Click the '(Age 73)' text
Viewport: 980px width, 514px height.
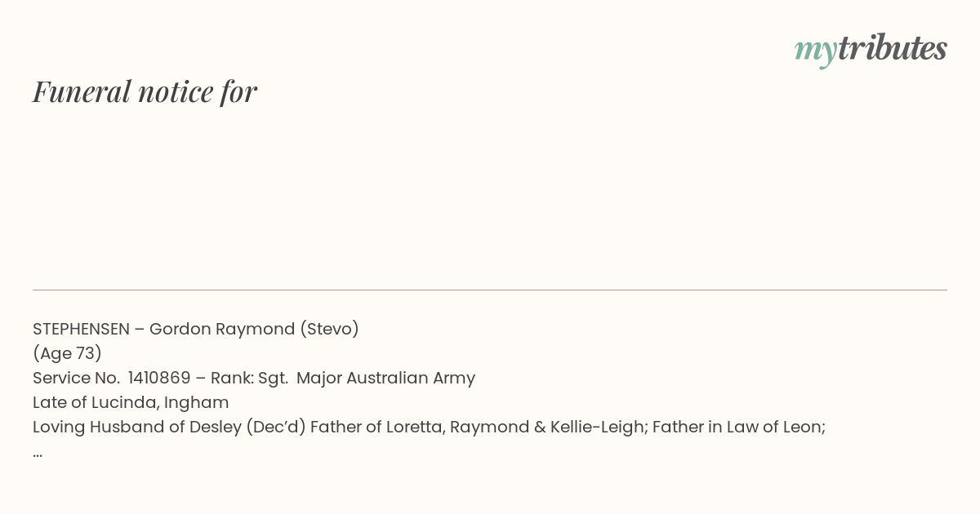coord(67,353)
